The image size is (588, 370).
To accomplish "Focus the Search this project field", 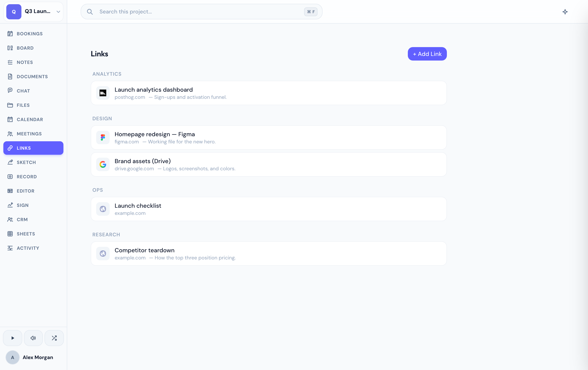I will point(201,12).
